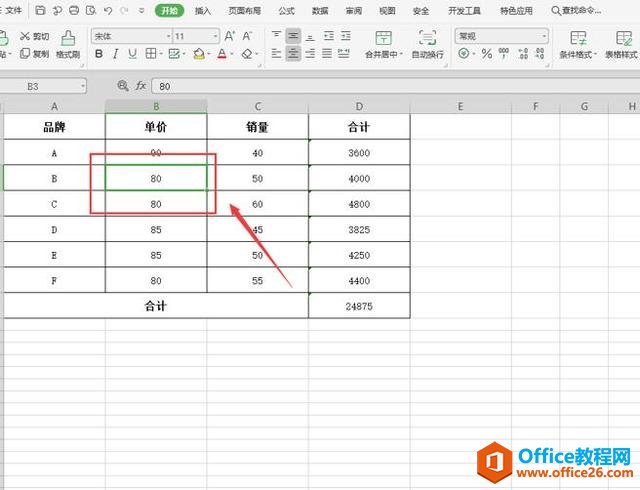Viewport: 640px width, 490px height.
Task: Toggle bold formatting
Action: tap(99, 53)
